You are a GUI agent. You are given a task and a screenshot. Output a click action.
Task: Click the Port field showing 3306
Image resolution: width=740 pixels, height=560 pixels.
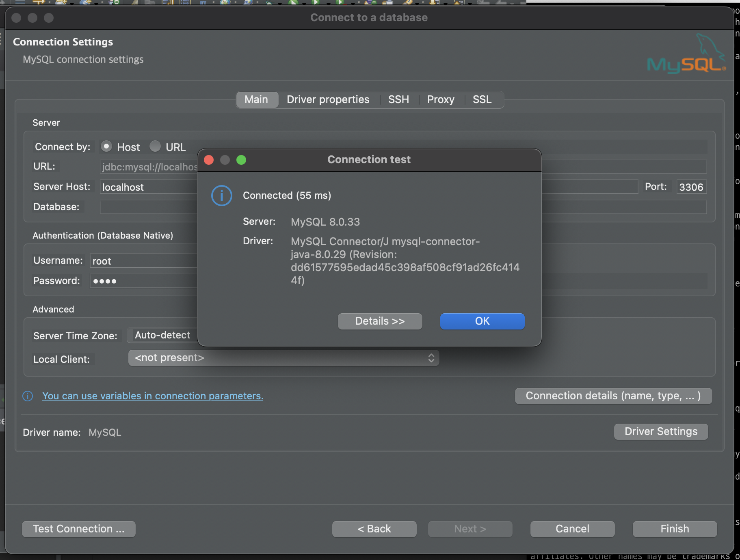click(x=691, y=187)
